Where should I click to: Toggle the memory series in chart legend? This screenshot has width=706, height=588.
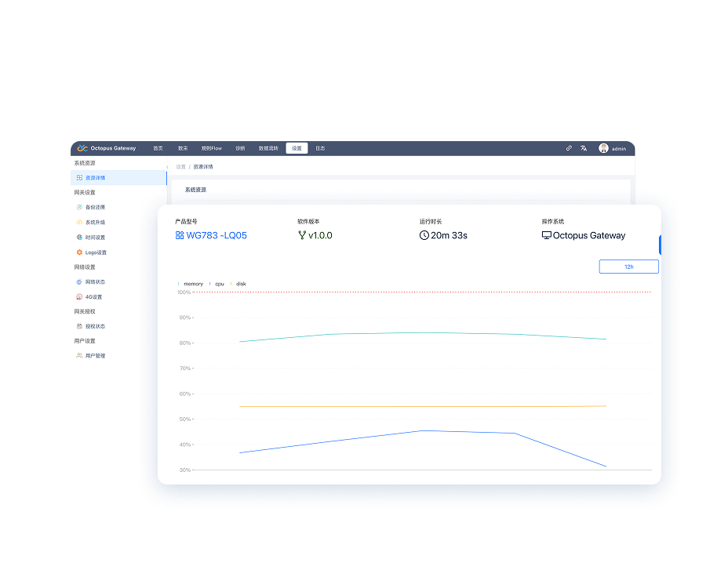pyautogui.click(x=192, y=284)
